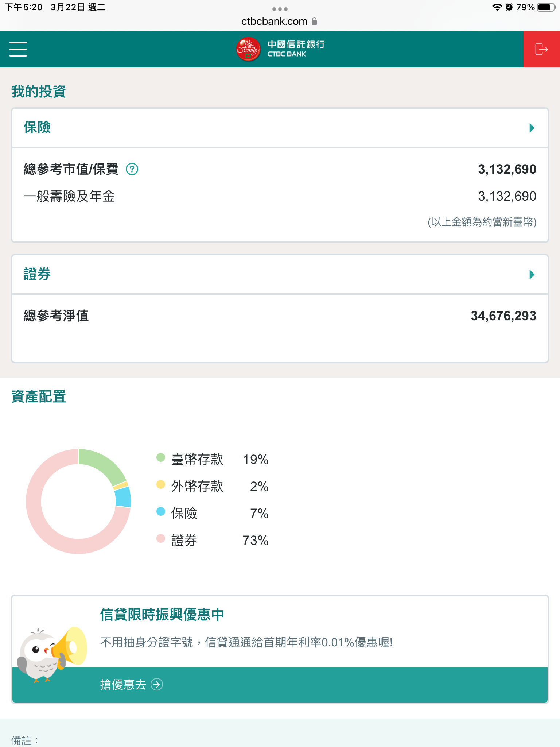
Task: Open the hamburger navigation menu
Action: click(18, 49)
